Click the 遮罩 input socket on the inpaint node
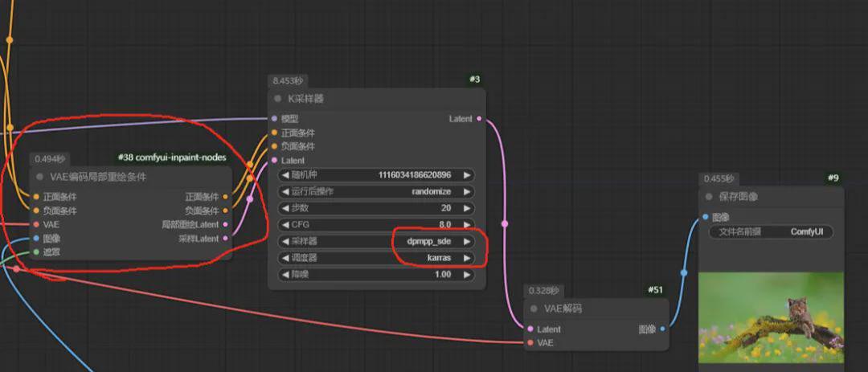 point(36,251)
